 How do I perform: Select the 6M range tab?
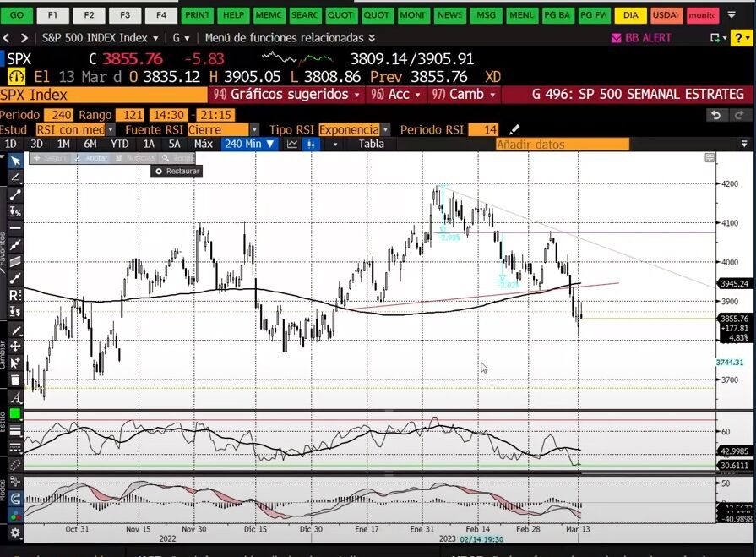click(90, 144)
